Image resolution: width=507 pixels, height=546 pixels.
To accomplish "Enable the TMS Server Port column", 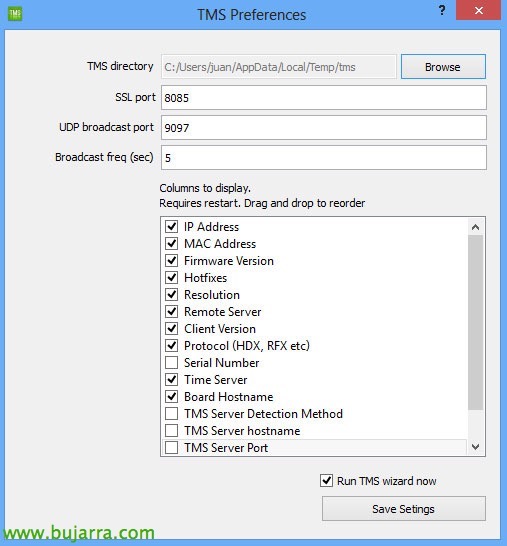I will 171,447.
